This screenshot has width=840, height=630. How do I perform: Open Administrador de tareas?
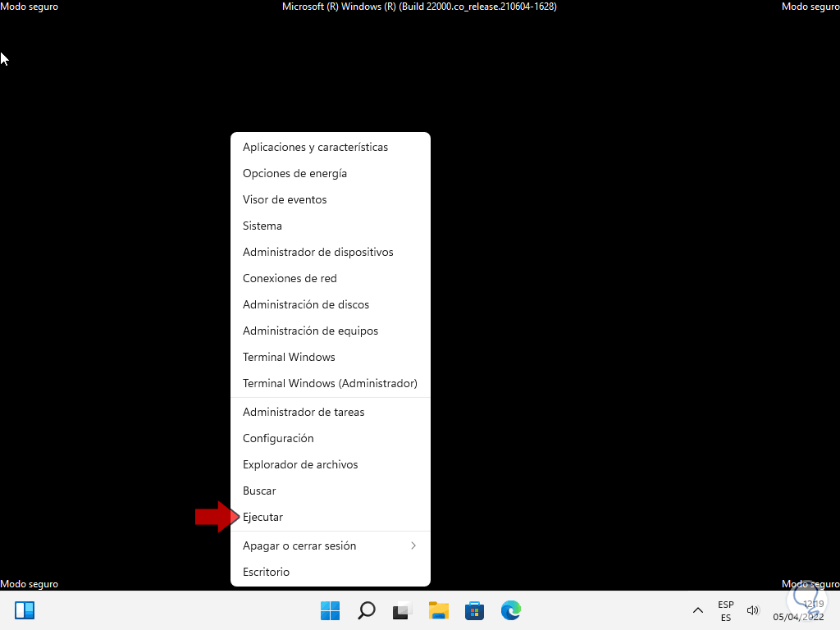331,412
